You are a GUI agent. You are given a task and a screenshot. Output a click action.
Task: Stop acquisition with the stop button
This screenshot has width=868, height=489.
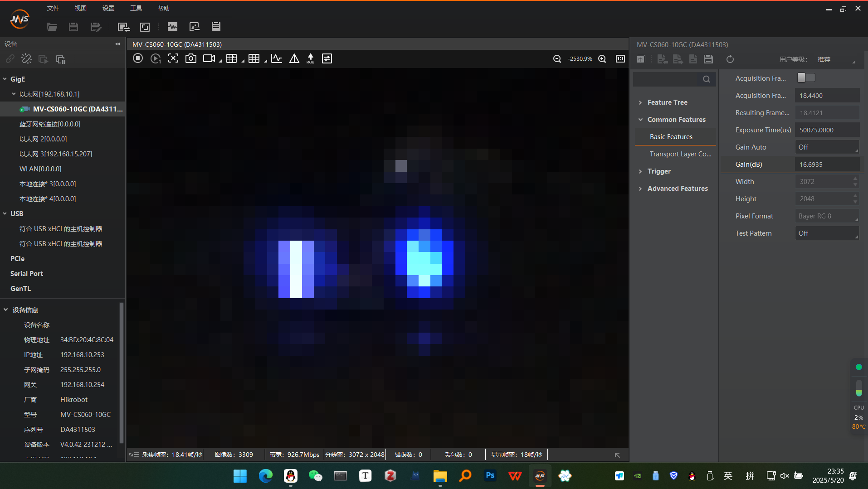tap(138, 58)
